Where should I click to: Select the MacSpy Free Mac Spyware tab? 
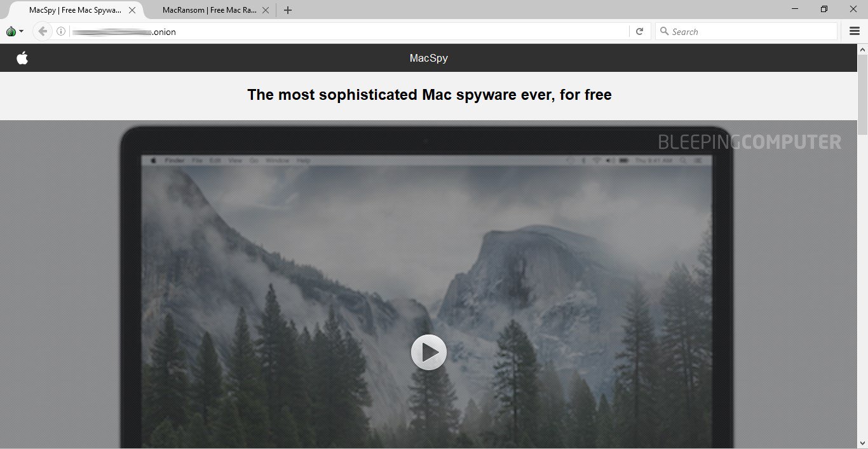(x=75, y=10)
